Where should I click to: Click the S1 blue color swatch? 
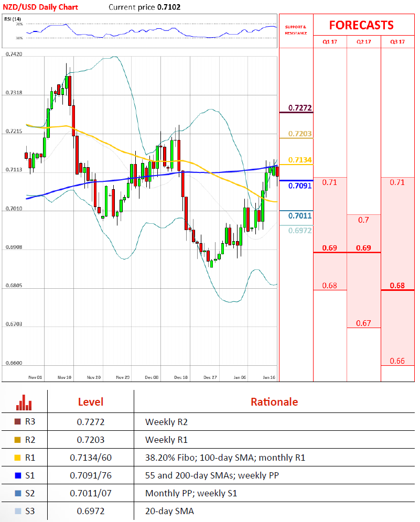click(18, 475)
